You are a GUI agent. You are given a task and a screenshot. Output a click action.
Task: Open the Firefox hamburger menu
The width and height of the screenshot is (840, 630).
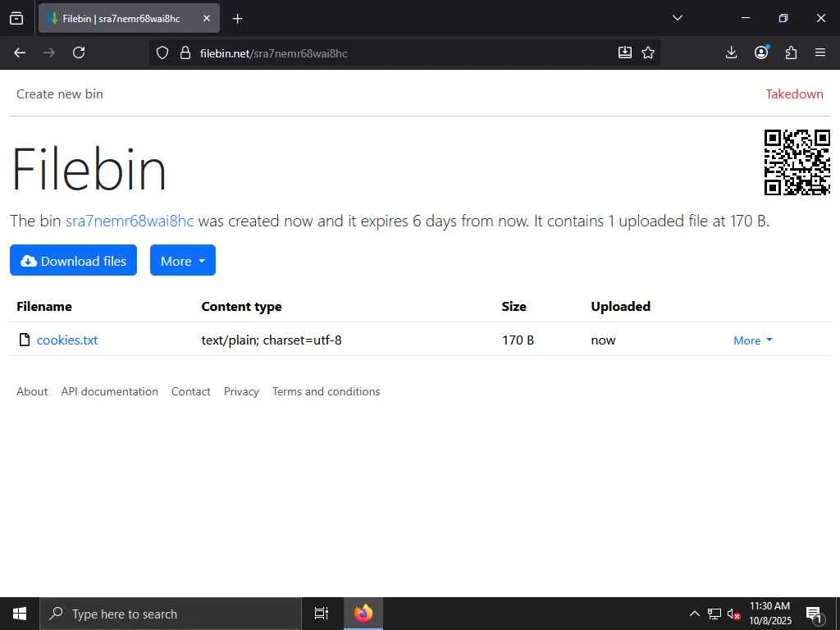pos(820,52)
